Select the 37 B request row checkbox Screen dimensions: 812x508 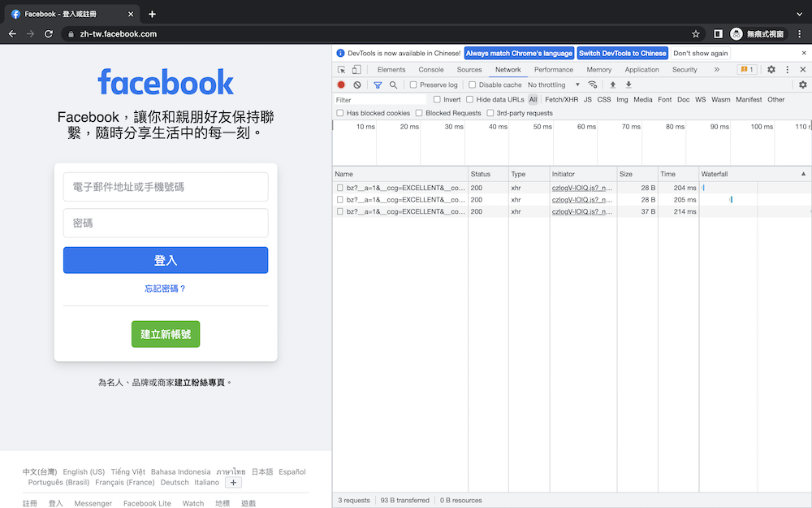point(339,211)
